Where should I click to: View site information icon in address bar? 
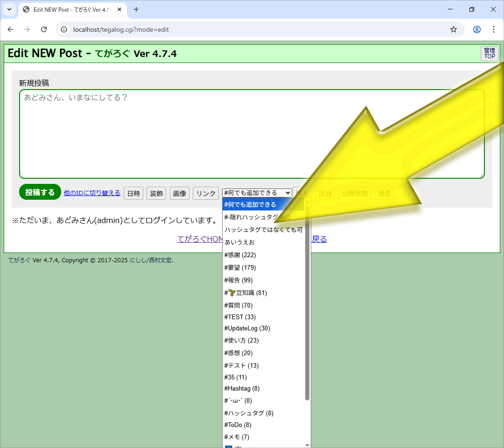[64, 29]
